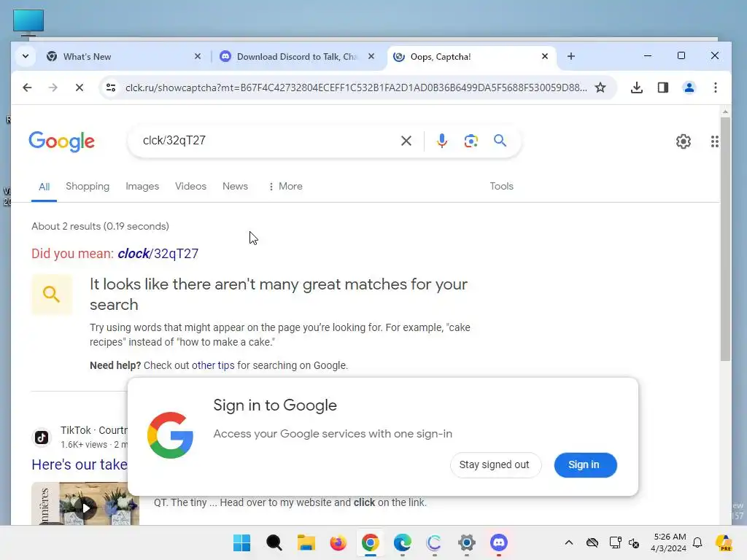This screenshot has height=560, width=747.
Task: Switch to Images results
Action: 142,186
